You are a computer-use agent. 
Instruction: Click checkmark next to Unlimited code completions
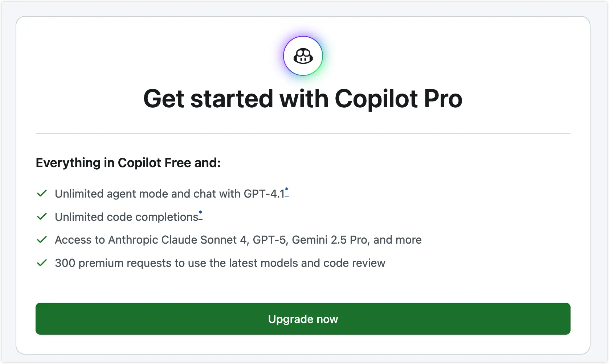(42, 216)
